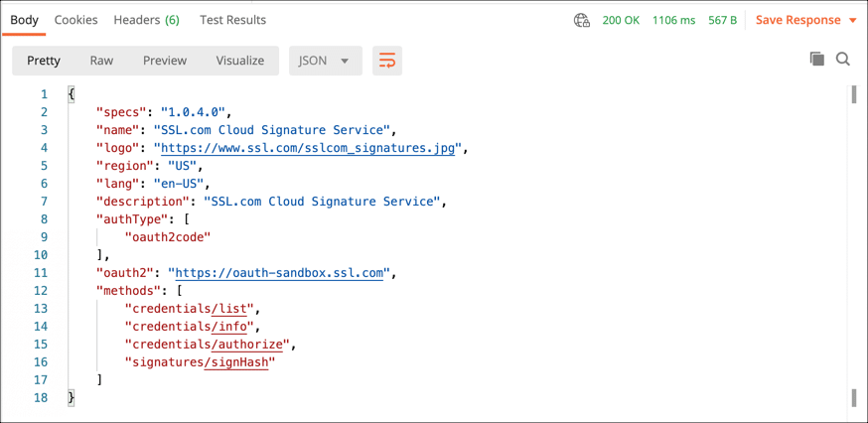The image size is (868, 423).
Task: Select the Body tab
Action: (x=24, y=20)
